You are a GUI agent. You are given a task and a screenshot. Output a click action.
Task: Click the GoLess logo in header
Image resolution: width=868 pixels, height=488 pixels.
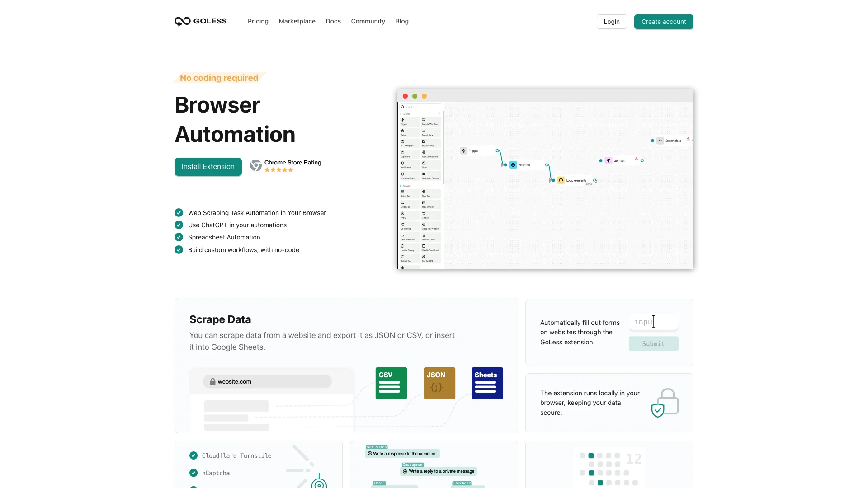point(201,21)
